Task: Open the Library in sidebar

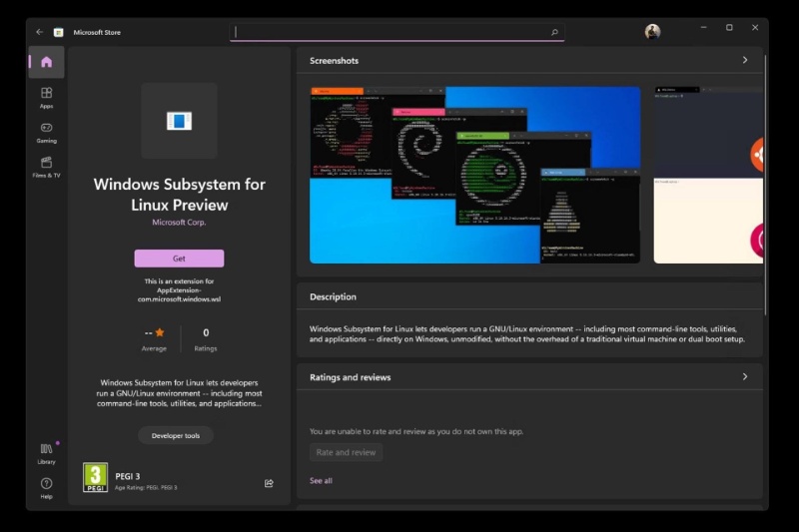Action: click(46, 453)
